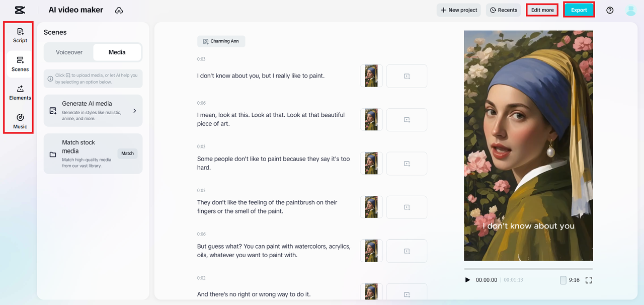Viewport: 644px width, 305px height.
Task: Match stock media with the Match button
Action: pos(127,154)
